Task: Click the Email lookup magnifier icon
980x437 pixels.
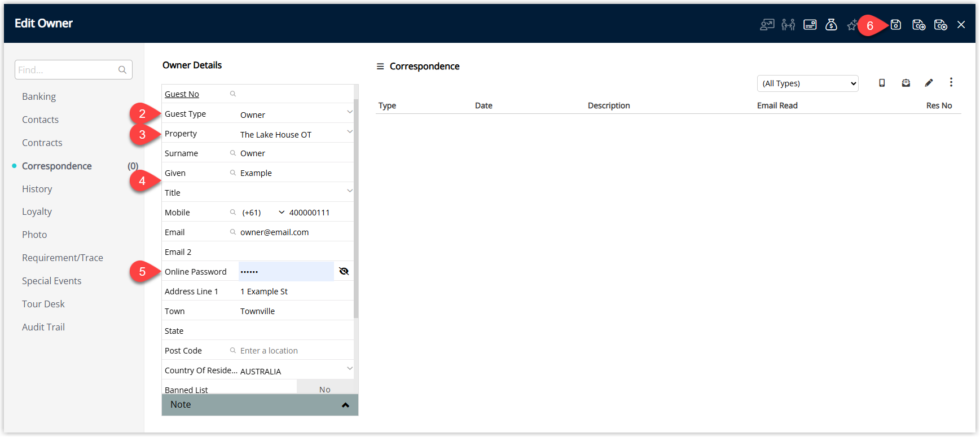Action: pyautogui.click(x=233, y=232)
